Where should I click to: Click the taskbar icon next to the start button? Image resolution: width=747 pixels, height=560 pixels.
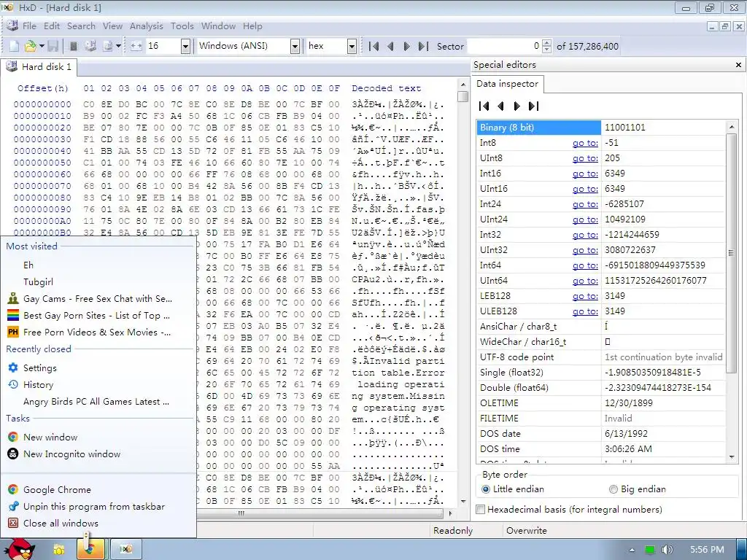58,550
